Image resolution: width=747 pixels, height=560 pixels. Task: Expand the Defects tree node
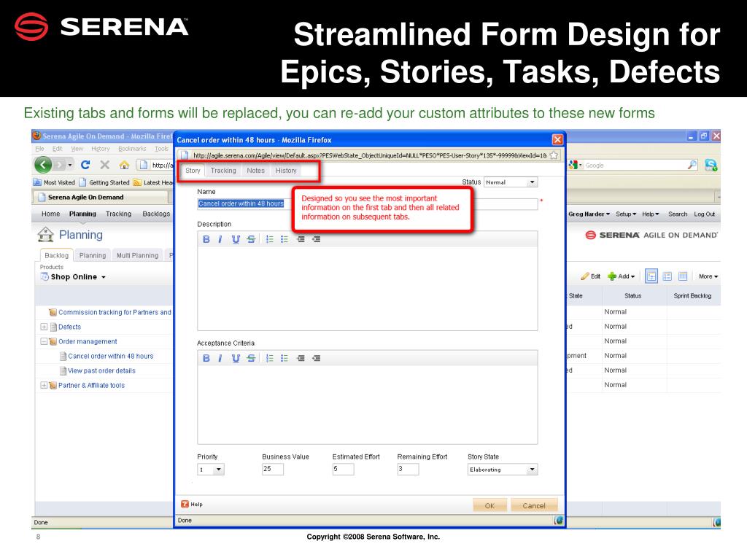pyautogui.click(x=44, y=327)
